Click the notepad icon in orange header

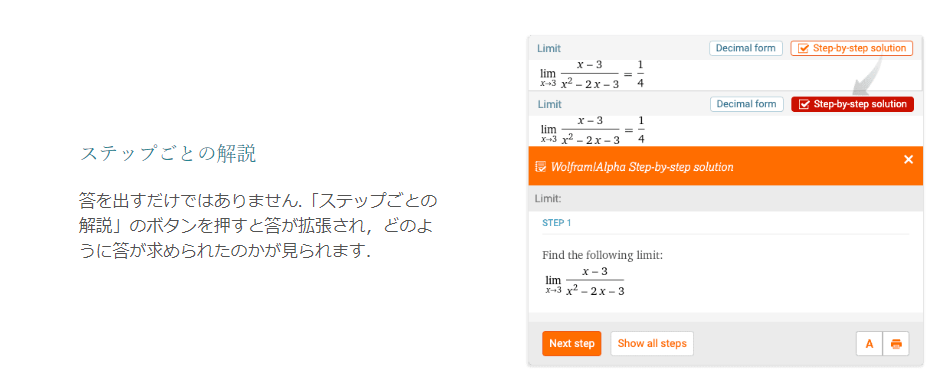pyautogui.click(x=540, y=166)
